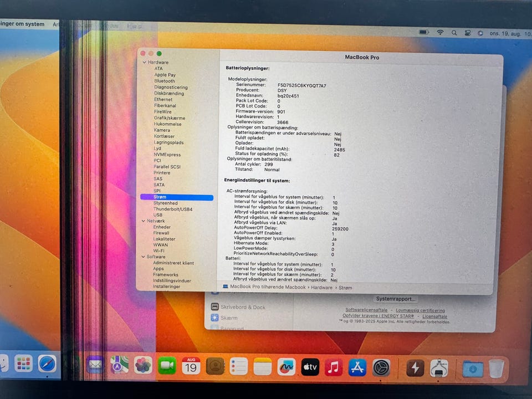The width and height of the screenshot is (532, 399).
Task: Select Frameworks under Software
Action: click(165, 275)
